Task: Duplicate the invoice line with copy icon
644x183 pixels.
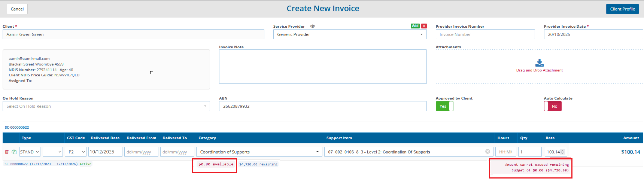Action: point(14,152)
